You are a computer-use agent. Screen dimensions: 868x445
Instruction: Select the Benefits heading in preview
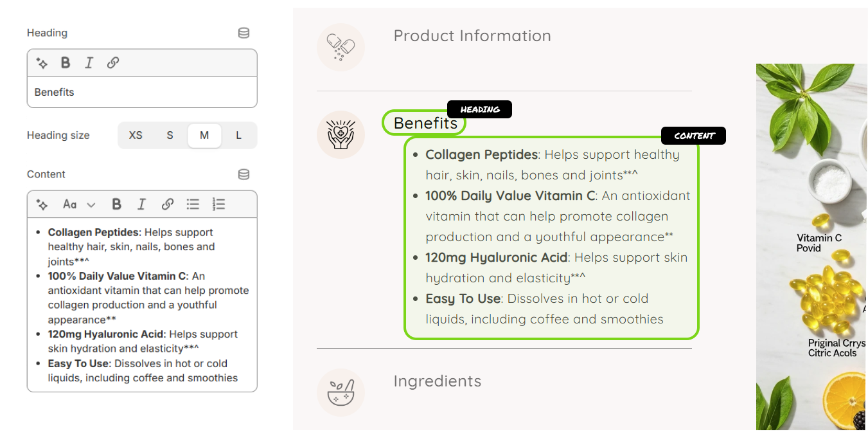point(425,123)
